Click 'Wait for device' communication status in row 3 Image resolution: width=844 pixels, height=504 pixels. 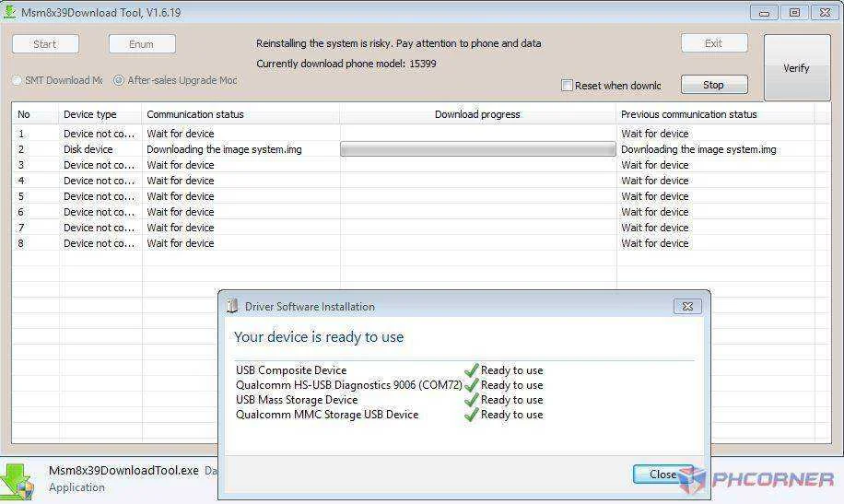tap(181, 165)
